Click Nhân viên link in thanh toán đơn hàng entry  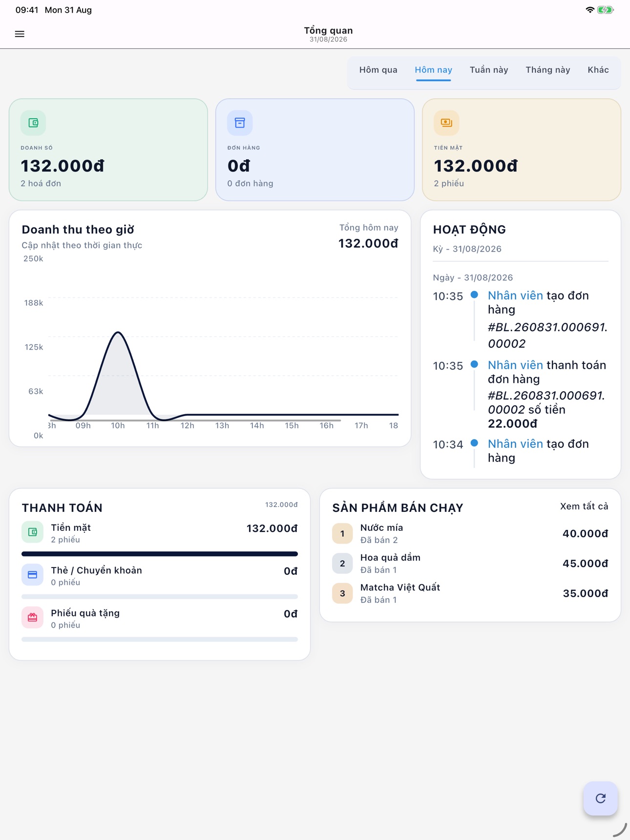pyautogui.click(x=515, y=365)
